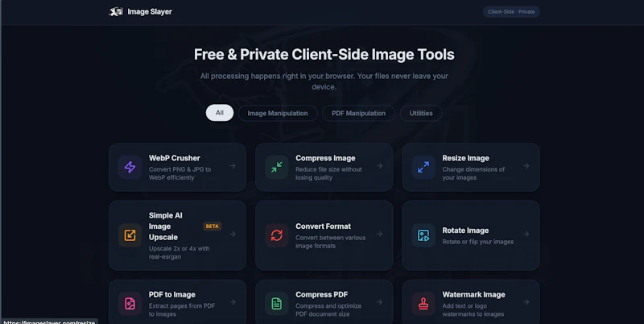Open the Compress PDF title
644x324 pixels.
(x=321, y=294)
